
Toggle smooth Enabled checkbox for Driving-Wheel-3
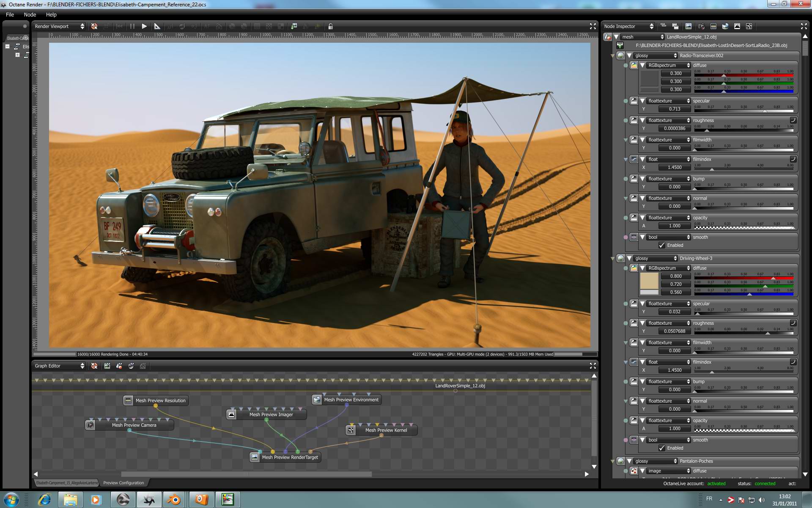[x=662, y=448]
